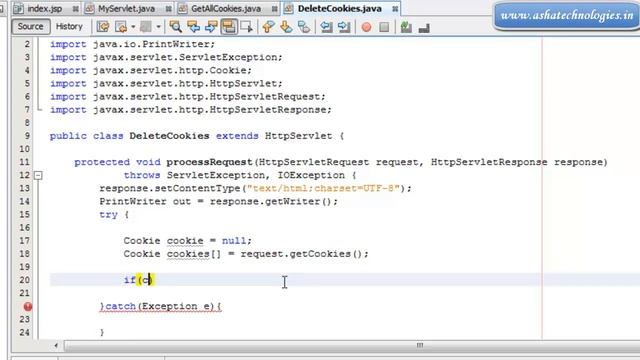Click the class name 'DeleteCookies' on line 9
Image resolution: width=640 pixels, height=360 pixels.
(169, 136)
